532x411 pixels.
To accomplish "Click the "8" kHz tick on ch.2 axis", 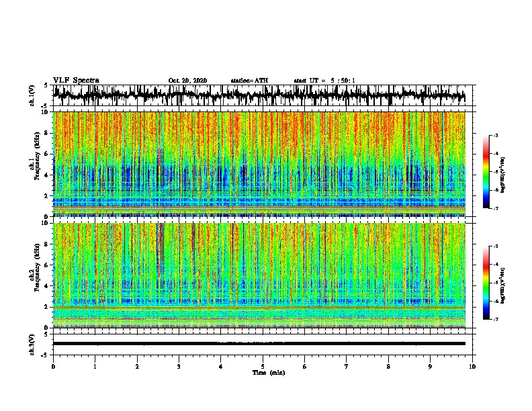I will [x=46, y=244].
